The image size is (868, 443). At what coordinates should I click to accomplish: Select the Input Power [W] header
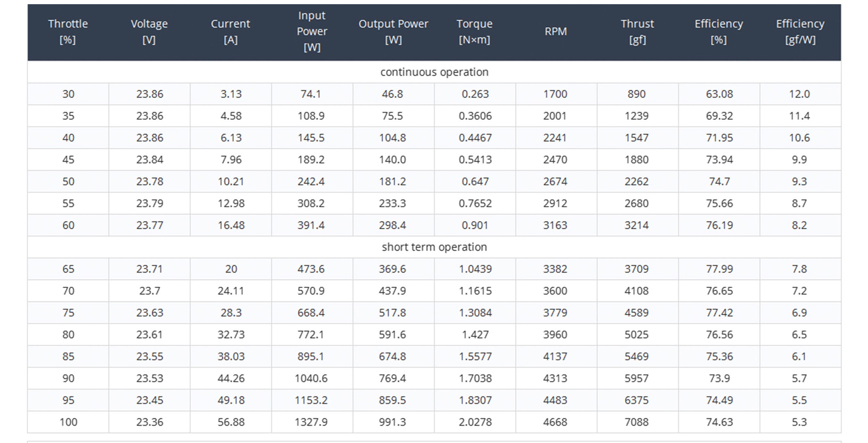pos(312,32)
